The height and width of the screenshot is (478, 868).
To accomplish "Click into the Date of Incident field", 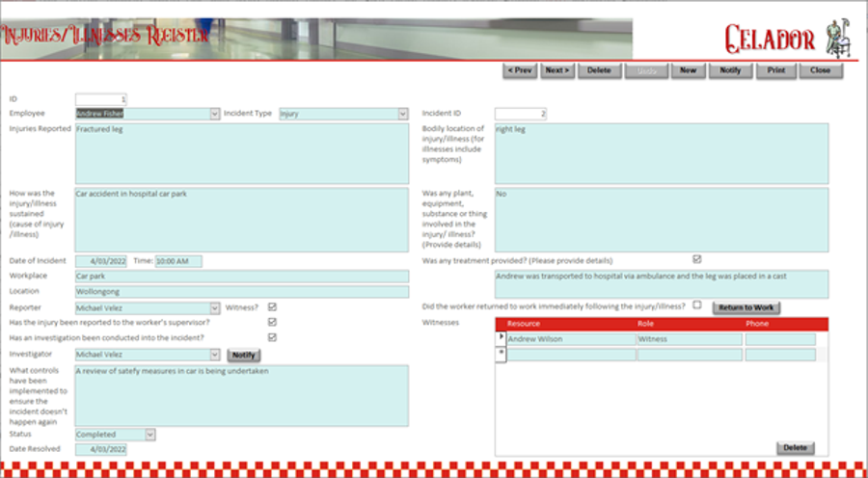I will coord(100,261).
